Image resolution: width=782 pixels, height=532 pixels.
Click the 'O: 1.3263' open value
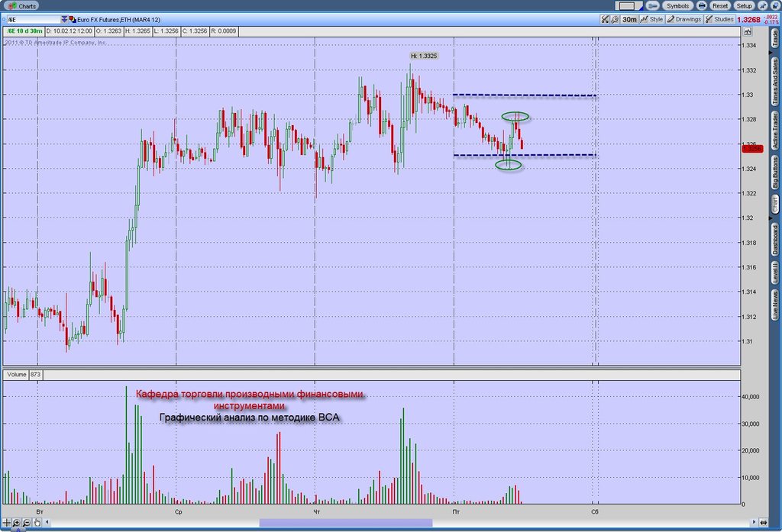(x=108, y=31)
